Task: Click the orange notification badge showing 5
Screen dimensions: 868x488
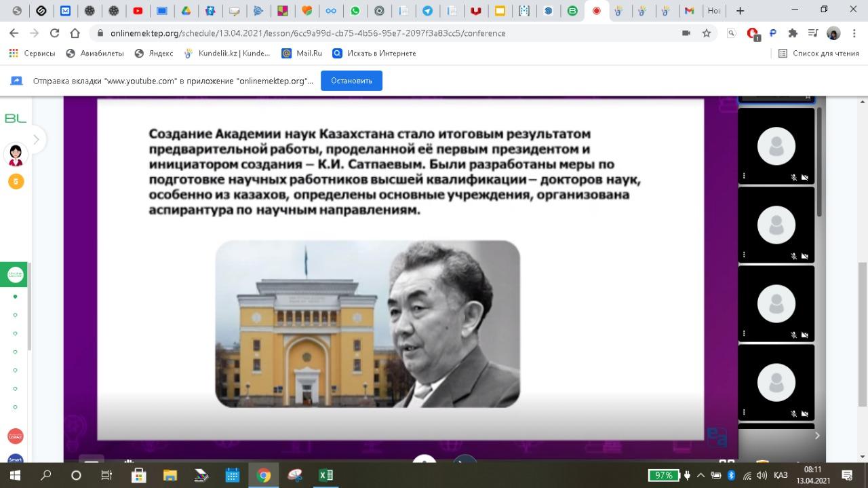Action: 16,181
